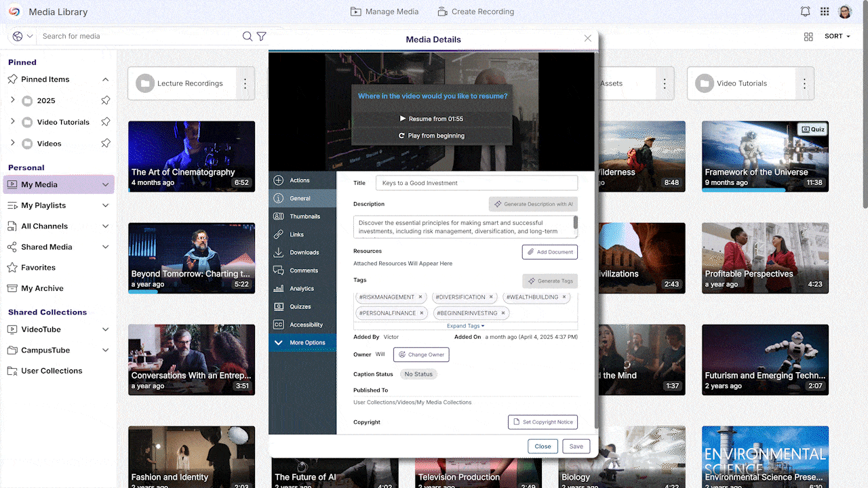Click the Add Document button
The image size is (868, 488).
(x=549, y=252)
